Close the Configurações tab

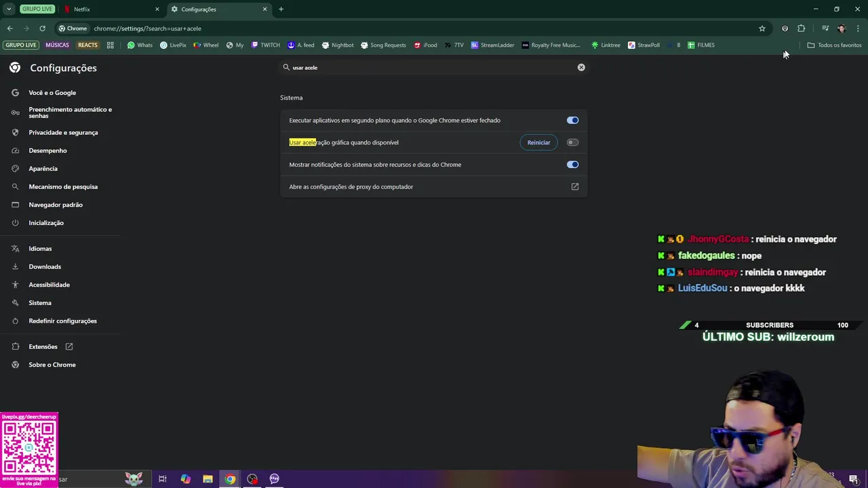264,9
